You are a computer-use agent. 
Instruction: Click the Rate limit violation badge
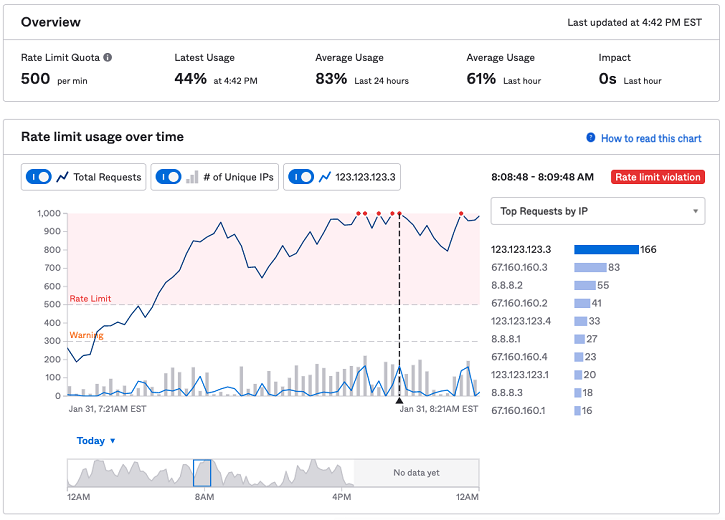(656, 177)
